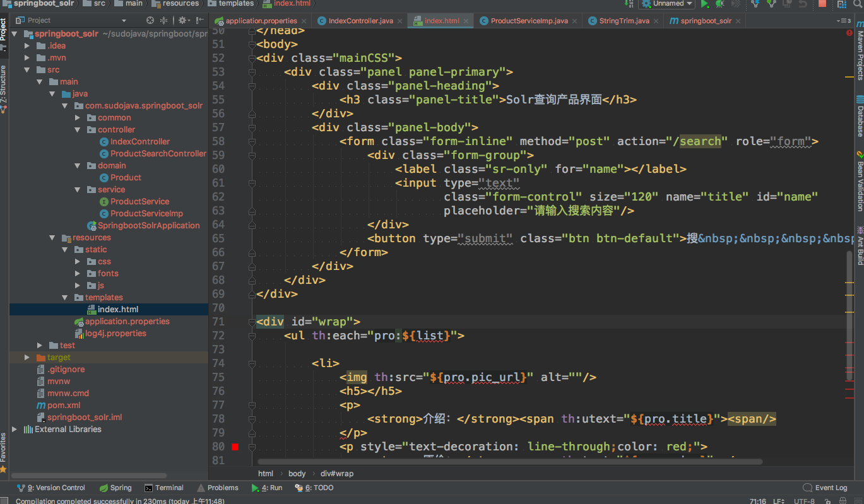Image resolution: width=864 pixels, height=504 pixels.
Task: Switch to the IndexController.java tab
Action: coord(360,21)
